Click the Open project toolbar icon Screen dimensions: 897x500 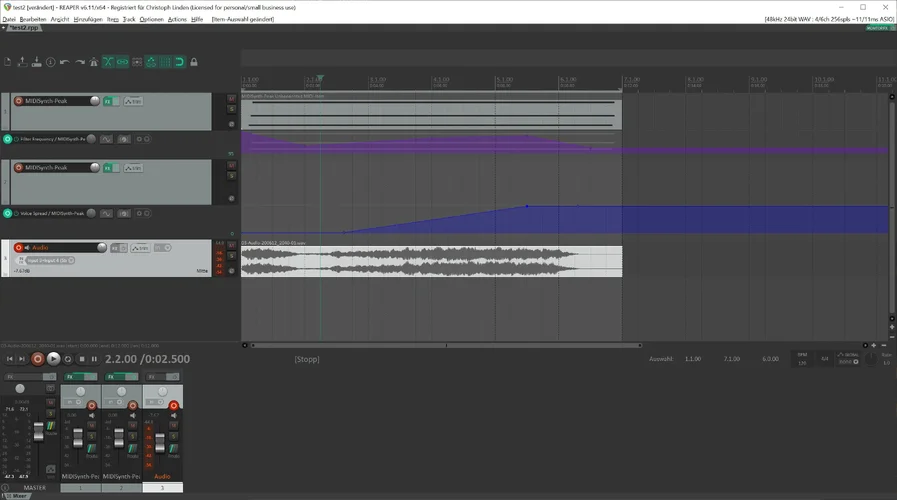tap(22, 62)
